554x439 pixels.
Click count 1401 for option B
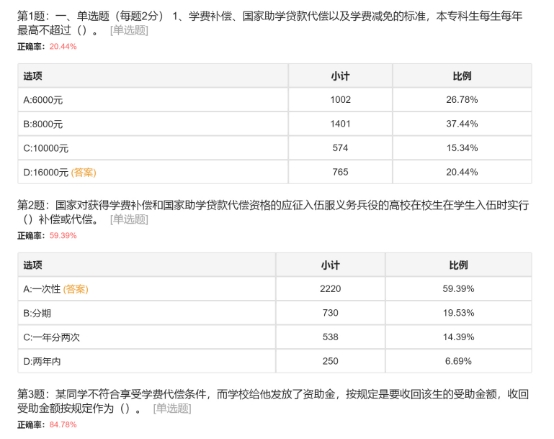340,124
